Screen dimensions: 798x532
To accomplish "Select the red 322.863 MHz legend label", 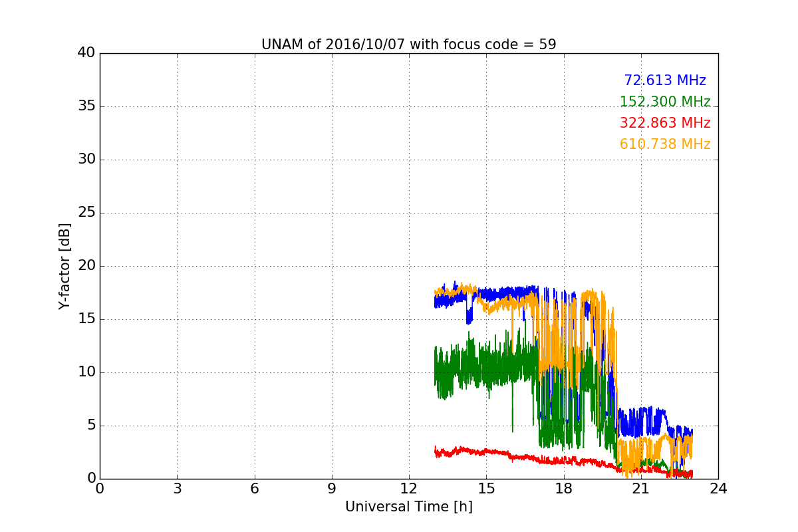I will pos(665,123).
